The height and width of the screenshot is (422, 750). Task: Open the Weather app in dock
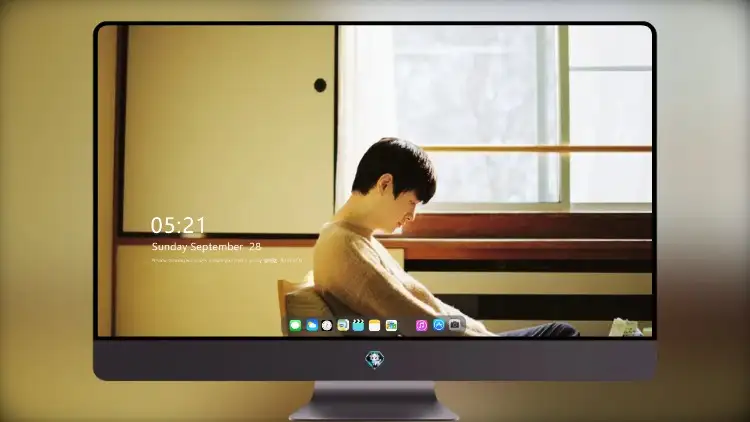(312, 325)
